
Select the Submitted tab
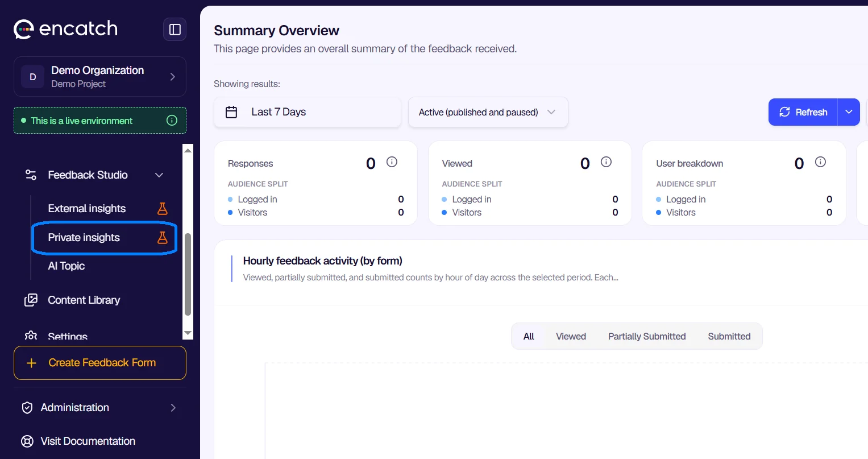pyautogui.click(x=729, y=336)
